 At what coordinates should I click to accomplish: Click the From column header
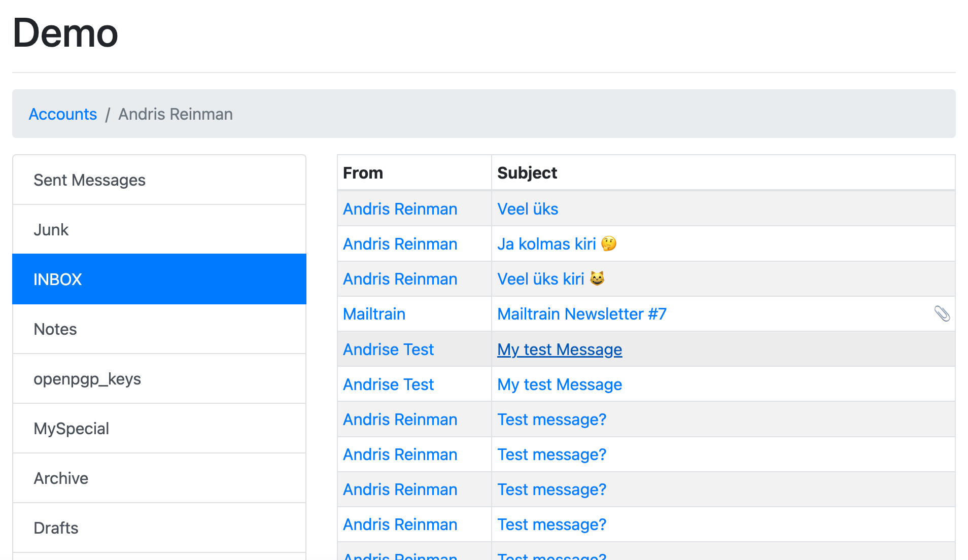pyautogui.click(x=363, y=173)
